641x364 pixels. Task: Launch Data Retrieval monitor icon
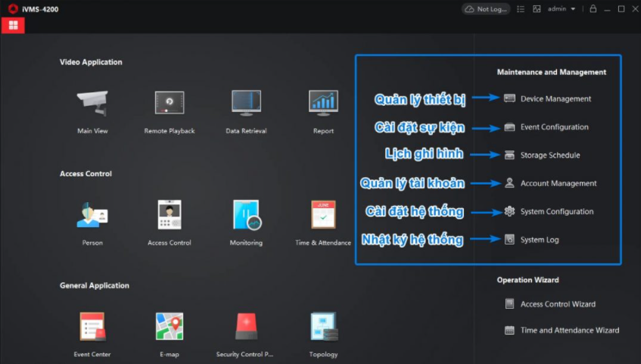pyautogui.click(x=246, y=102)
